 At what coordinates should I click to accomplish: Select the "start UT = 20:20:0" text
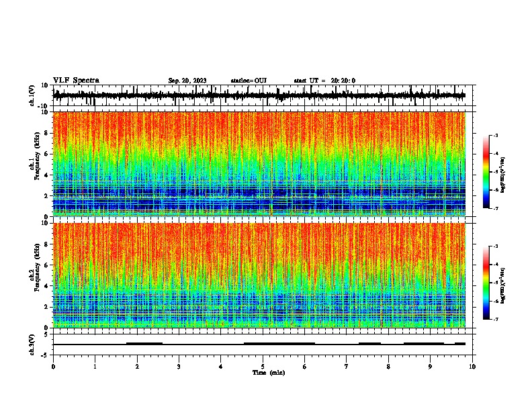point(324,81)
